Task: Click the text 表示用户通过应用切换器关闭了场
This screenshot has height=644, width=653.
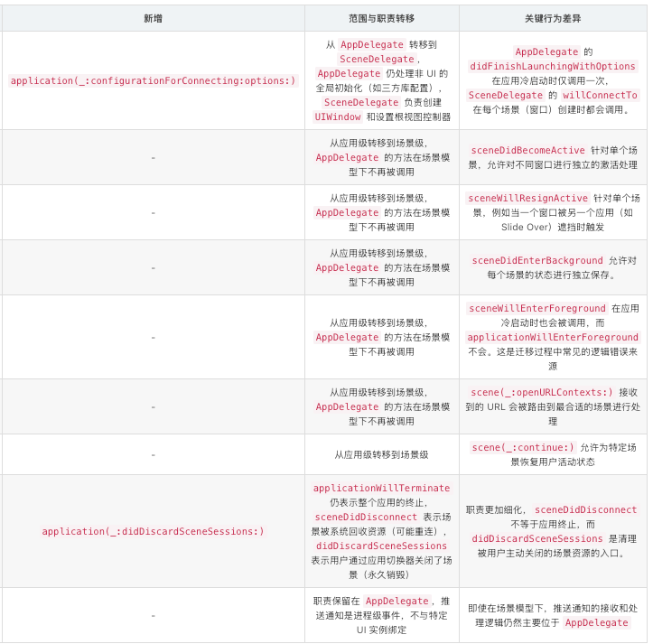Action: pos(381,560)
